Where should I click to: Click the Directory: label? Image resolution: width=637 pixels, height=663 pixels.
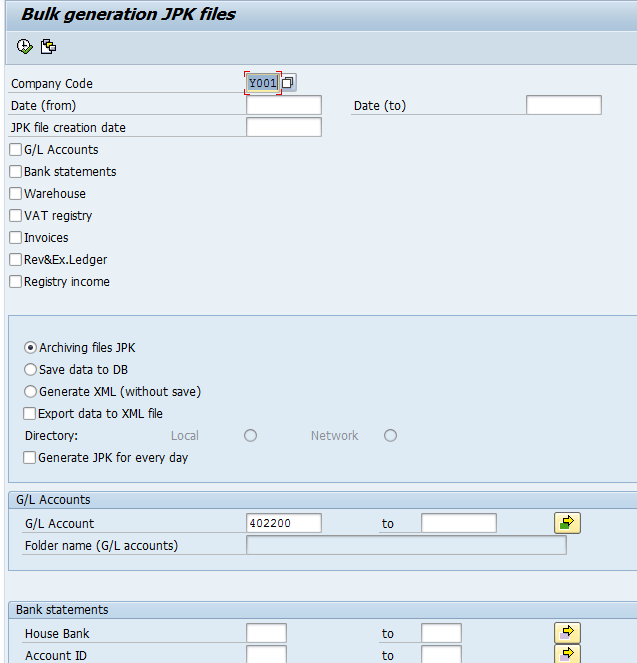[52, 436]
